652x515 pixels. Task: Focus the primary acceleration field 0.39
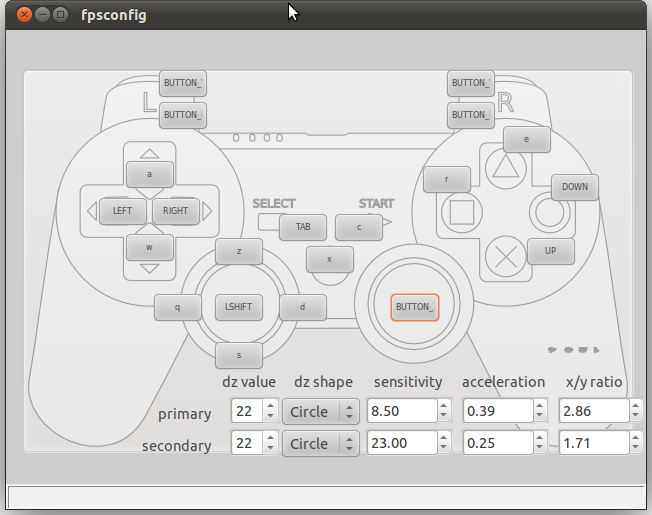click(x=499, y=411)
